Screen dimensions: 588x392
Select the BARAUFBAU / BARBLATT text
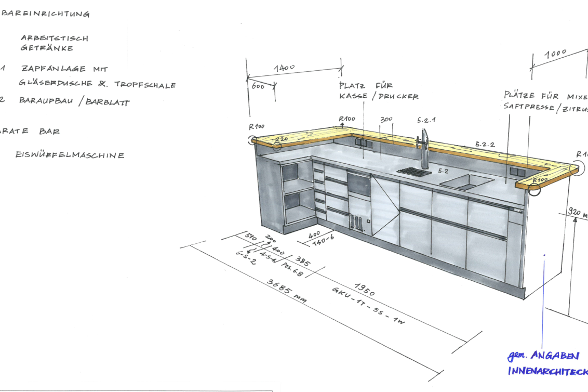(x=74, y=101)
